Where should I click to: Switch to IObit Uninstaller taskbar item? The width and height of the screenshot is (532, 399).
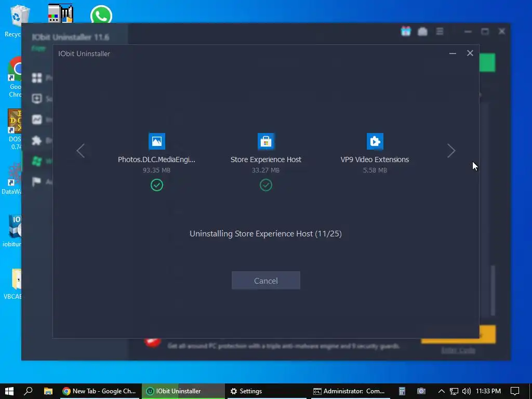click(183, 391)
